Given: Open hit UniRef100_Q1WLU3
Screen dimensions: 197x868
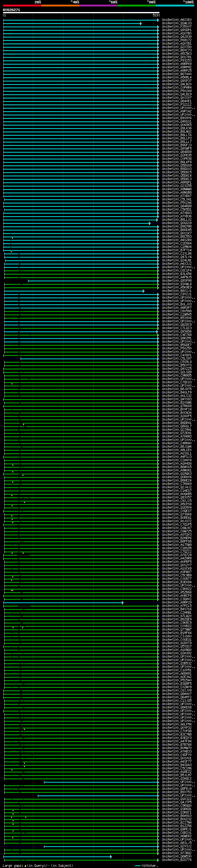Looking at the screenshot, I should tap(177, 23).
